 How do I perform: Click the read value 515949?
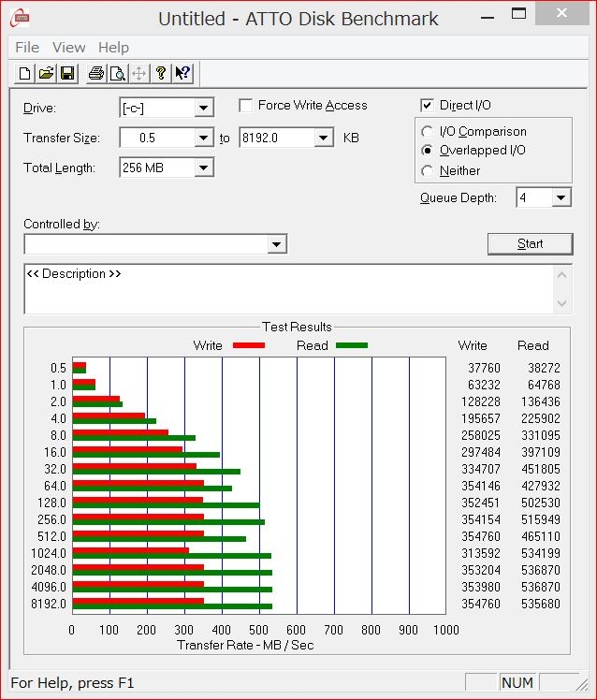[541, 519]
